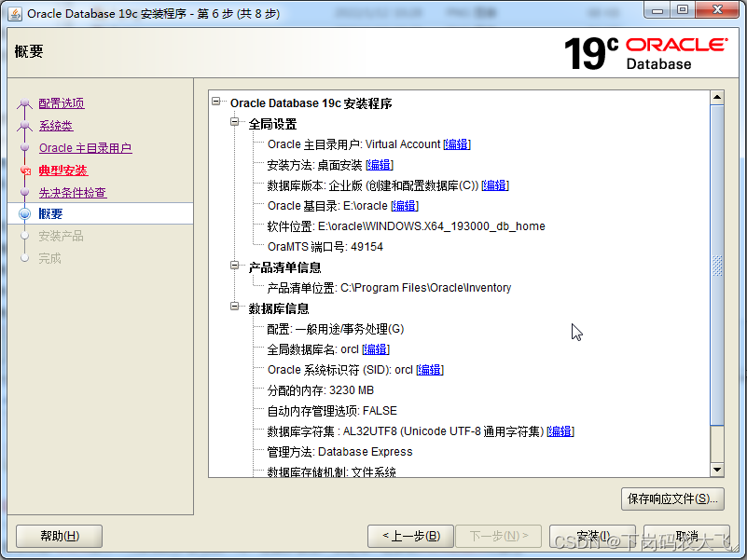747x560 pixels.
Task: Select the 全局设置 heading
Action: (272, 124)
